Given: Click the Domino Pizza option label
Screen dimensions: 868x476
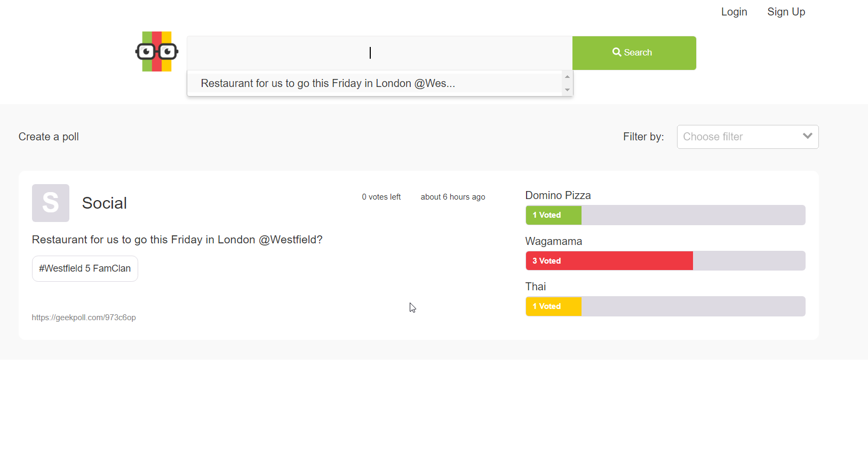Looking at the screenshot, I should point(558,195).
